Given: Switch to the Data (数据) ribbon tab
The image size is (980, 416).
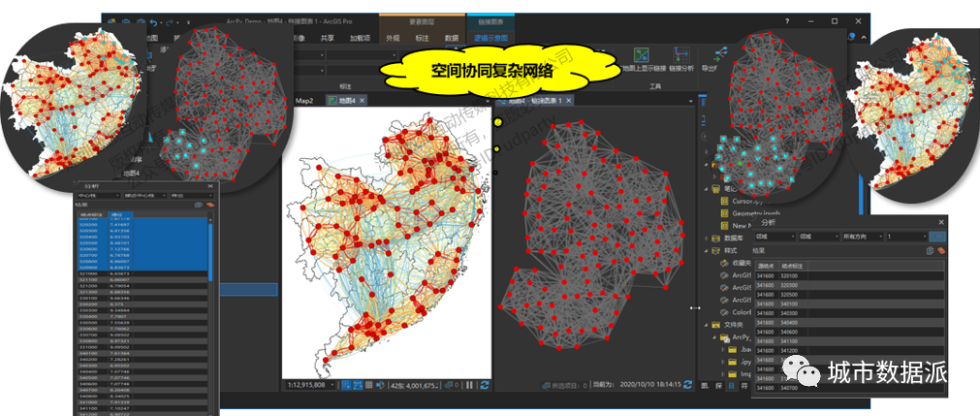Looking at the screenshot, I should [x=452, y=38].
